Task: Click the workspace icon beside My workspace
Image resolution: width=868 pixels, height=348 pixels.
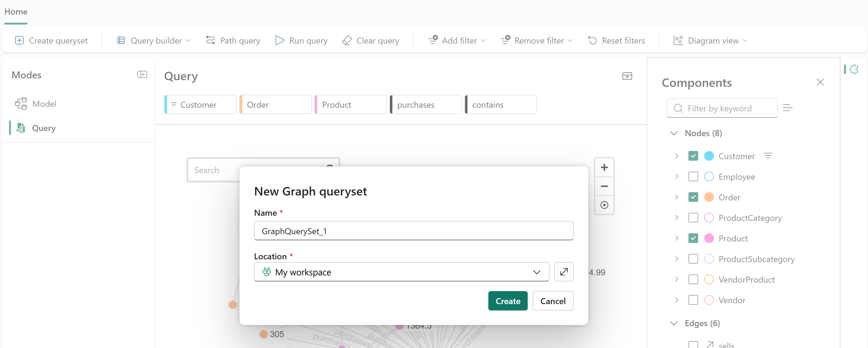Action: point(266,271)
